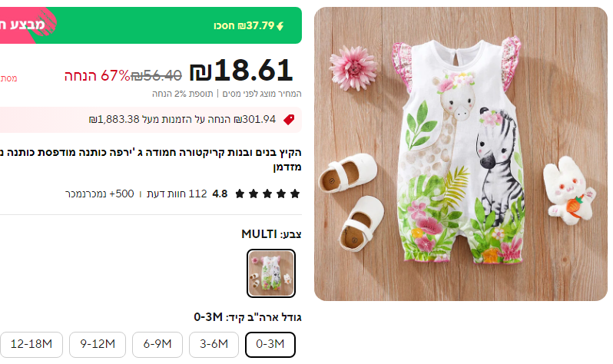This screenshot has height=364, width=613.
Task: Click the 4.8 rating score
Action: [220, 194]
